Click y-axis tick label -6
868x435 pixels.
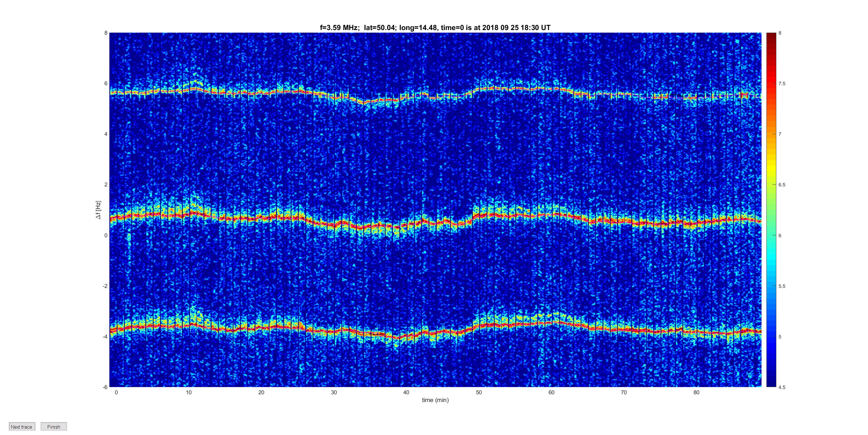105,387
